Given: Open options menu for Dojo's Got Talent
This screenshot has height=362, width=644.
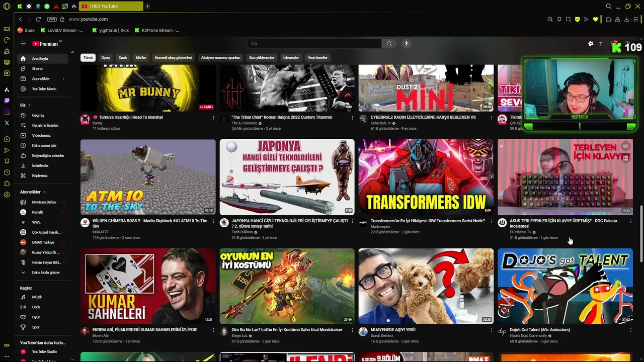Looking at the screenshot, I should click(630, 330).
